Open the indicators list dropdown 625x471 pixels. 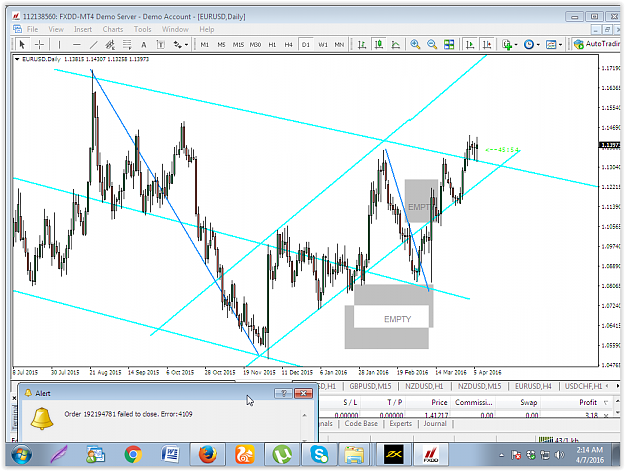[510, 45]
